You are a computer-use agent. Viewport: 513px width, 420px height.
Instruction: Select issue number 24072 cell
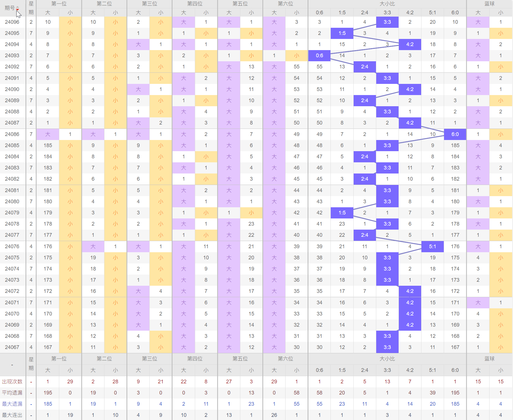pos(12,291)
